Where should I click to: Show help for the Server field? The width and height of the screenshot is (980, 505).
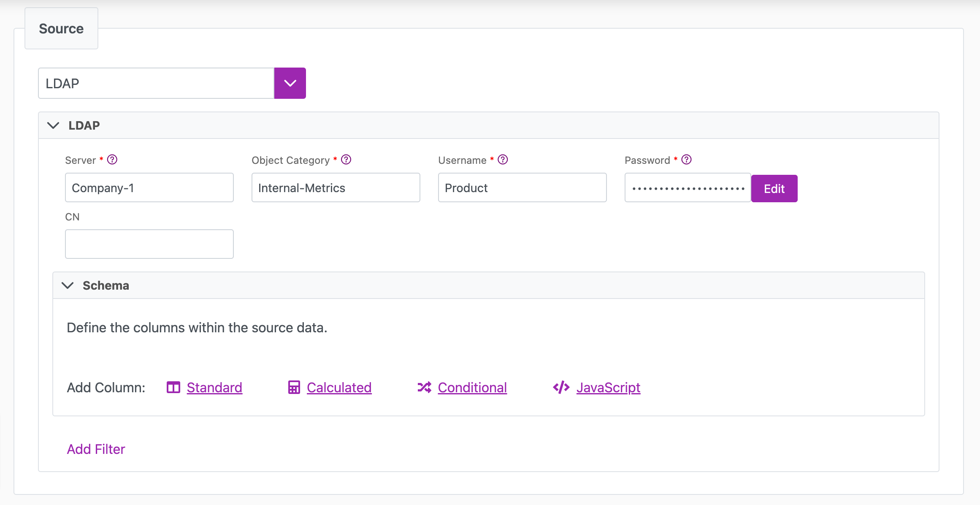pyautogui.click(x=112, y=160)
